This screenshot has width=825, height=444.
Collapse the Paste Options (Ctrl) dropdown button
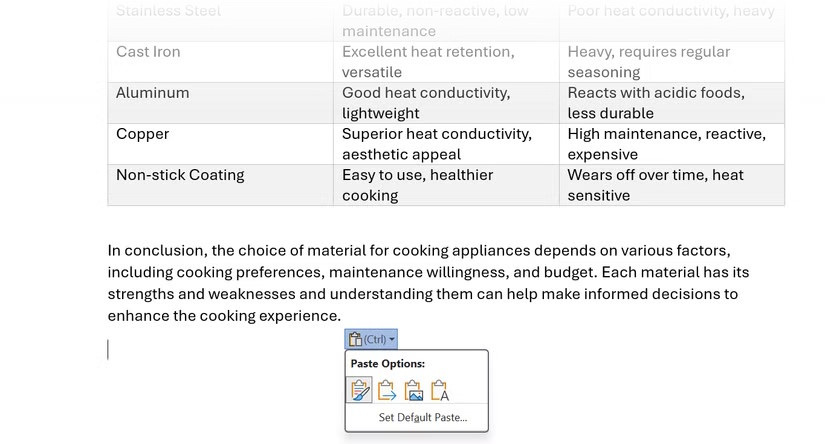[x=372, y=339]
